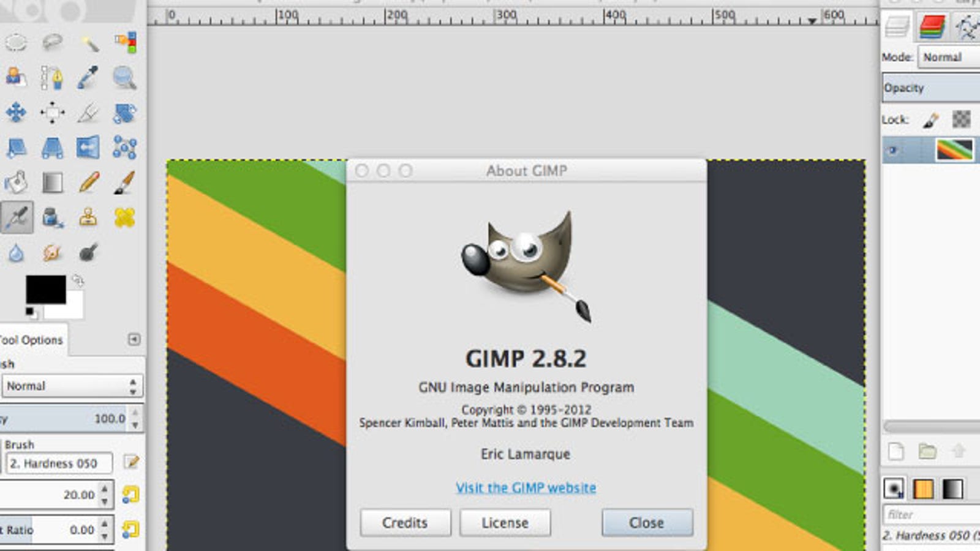The height and width of the screenshot is (551, 980).
Task: Switch to the Gradients tab
Action: coord(952,489)
